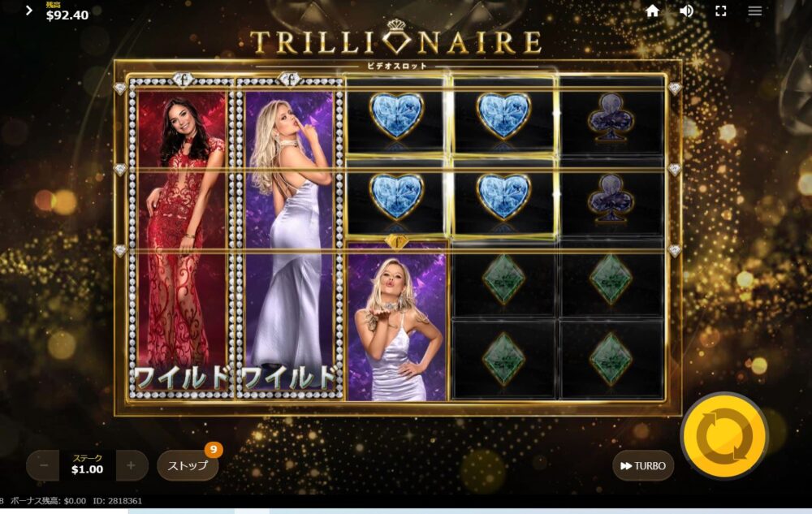Decrease the stake with the minus button
The height and width of the screenshot is (514, 812).
[44, 465]
